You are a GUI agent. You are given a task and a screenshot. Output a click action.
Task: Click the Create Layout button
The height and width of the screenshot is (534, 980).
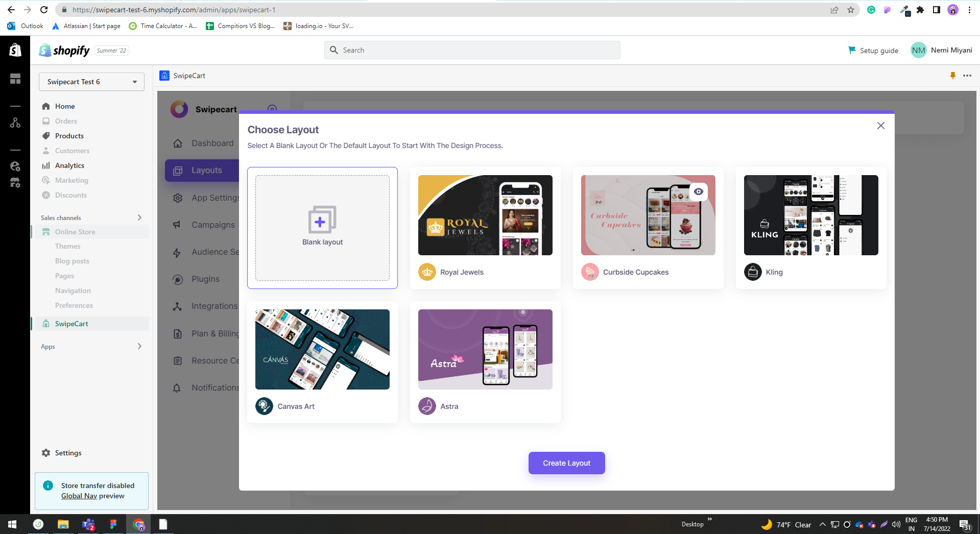pyautogui.click(x=566, y=463)
